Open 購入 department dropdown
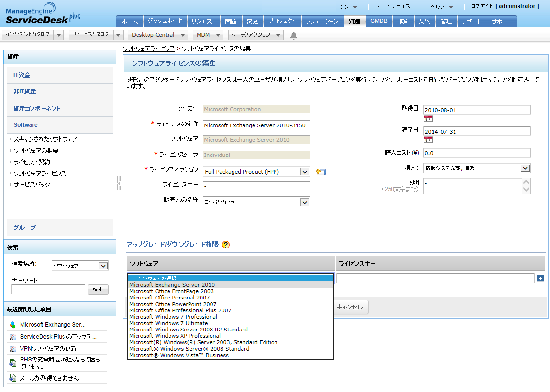This screenshot has height=392, width=550. point(477,168)
